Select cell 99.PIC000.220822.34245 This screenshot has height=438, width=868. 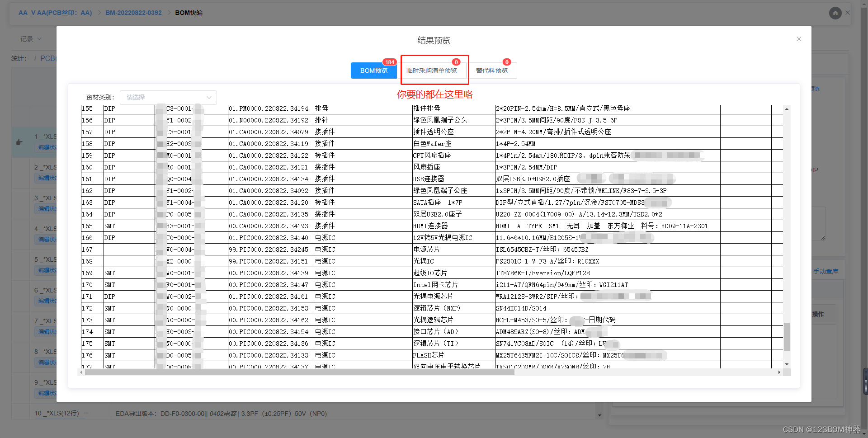tap(271, 250)
